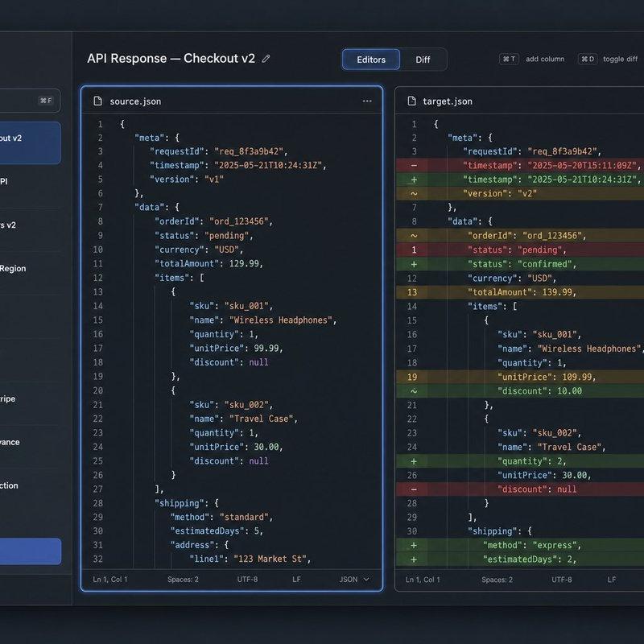Click the tilde marker on discount 10.00 line
644x644 pixels.
[414, 391]
